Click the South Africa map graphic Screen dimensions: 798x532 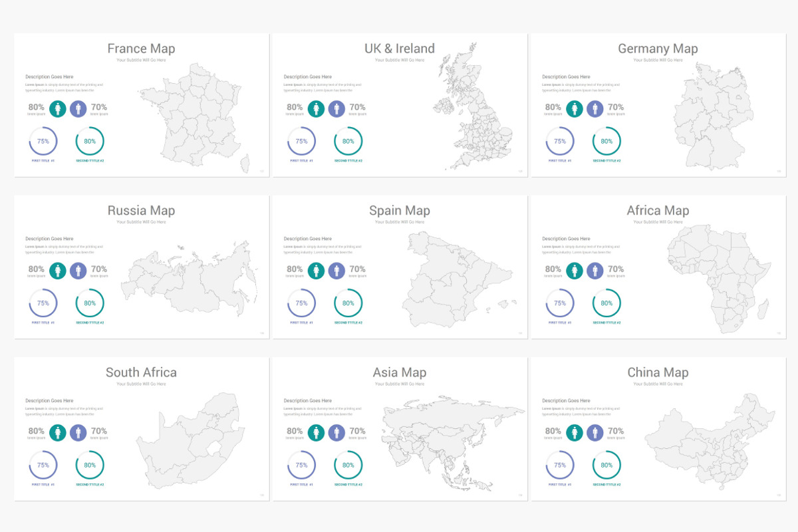(188, 441)
